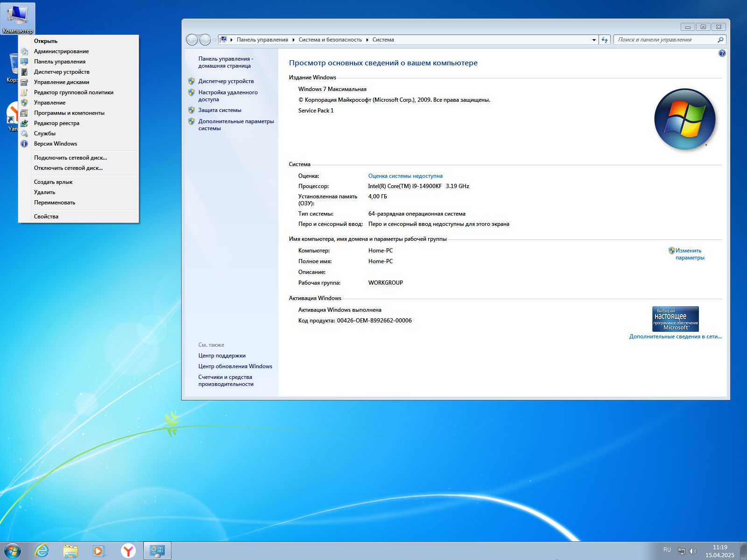Open the address bar history dropdown

(x=594, y=40)
